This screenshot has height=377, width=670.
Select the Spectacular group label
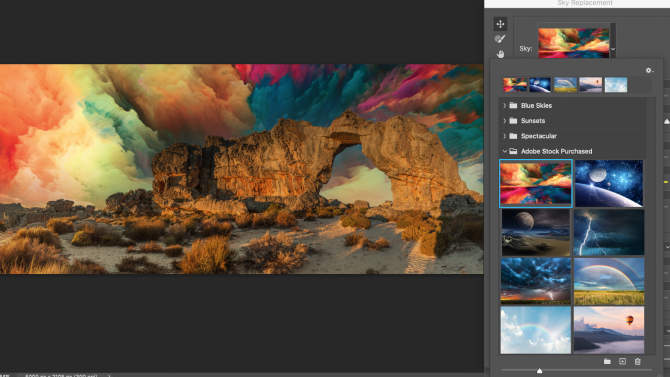(538, 136)
